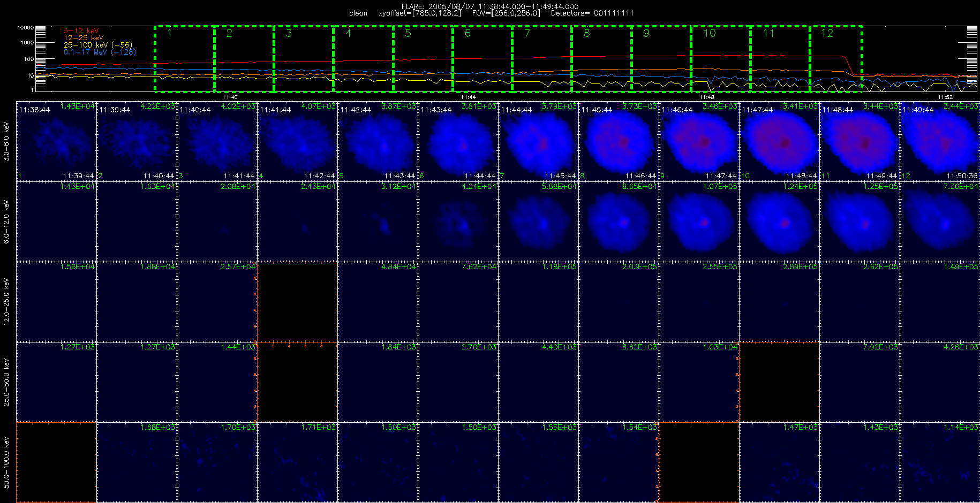
Task: Open the 25.0-50.0 keV image with peak 8.62E+03
Action: [x=619, y=382]
